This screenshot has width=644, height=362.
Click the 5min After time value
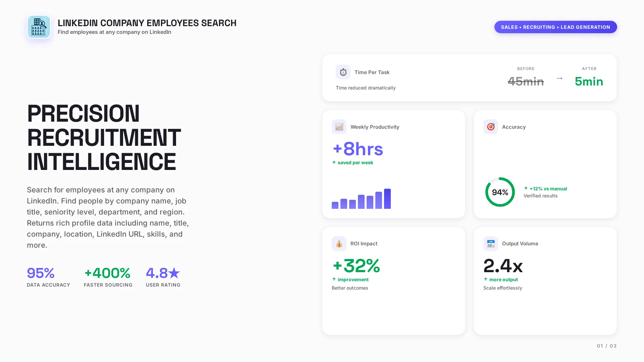click(x=589, y=81)
